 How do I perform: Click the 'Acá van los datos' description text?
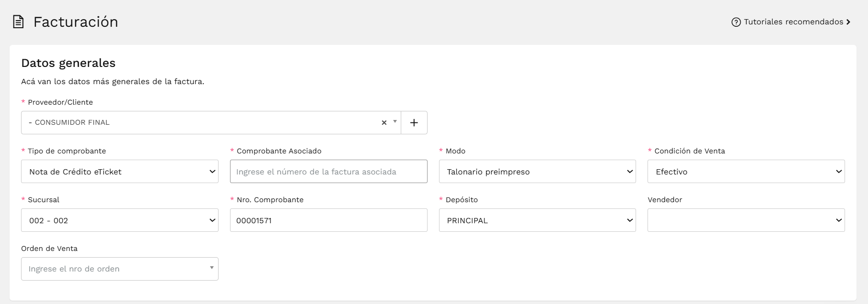click(112, 82)
